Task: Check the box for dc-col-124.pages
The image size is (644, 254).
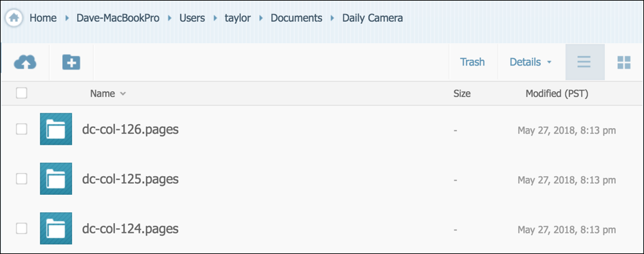Action: pyautogui.click(x=21, y=228)
